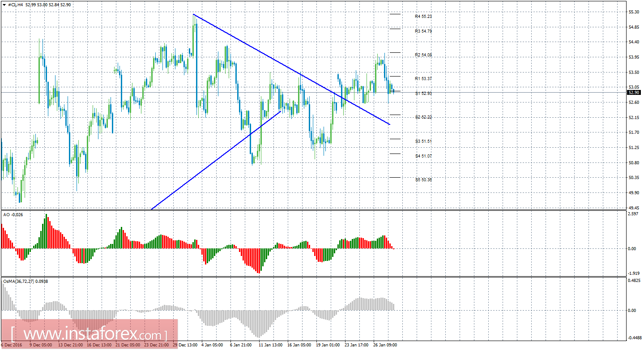Select the descending blue trend line

coord(291,69)
